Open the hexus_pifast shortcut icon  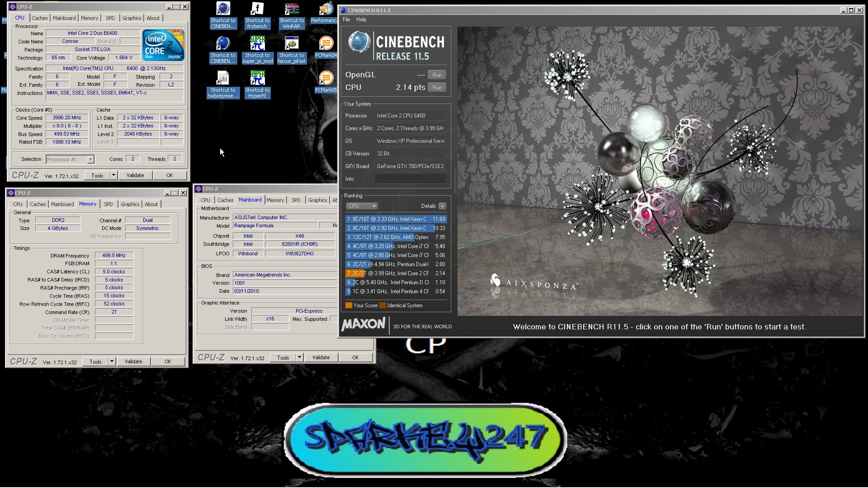tap(292, 50)
